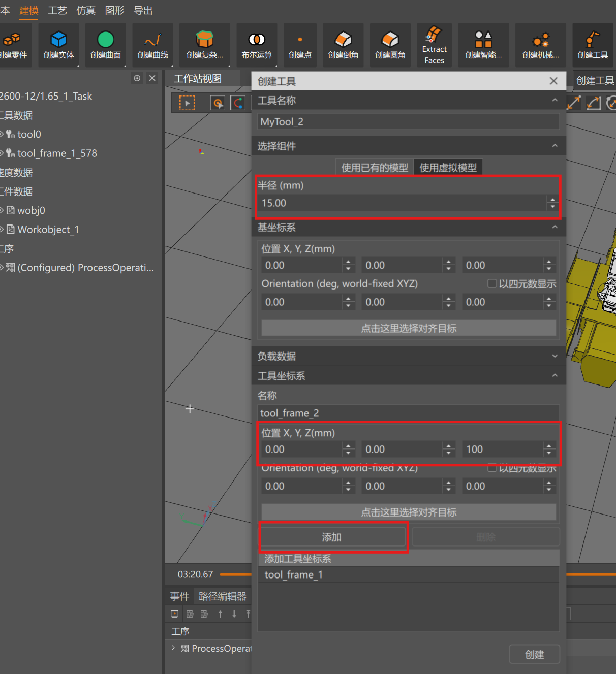Click the pin icon on left panel header
The width and height of the screenshot is (616, 674).
coord(137,78)
